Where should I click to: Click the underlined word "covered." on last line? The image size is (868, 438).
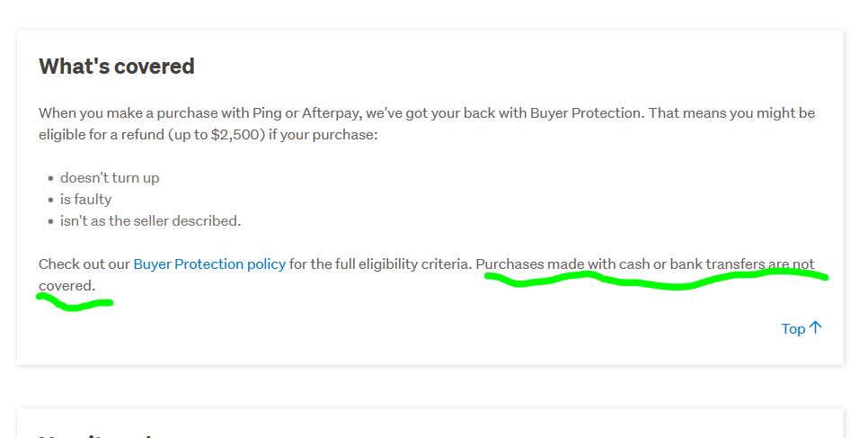point(66,286)
